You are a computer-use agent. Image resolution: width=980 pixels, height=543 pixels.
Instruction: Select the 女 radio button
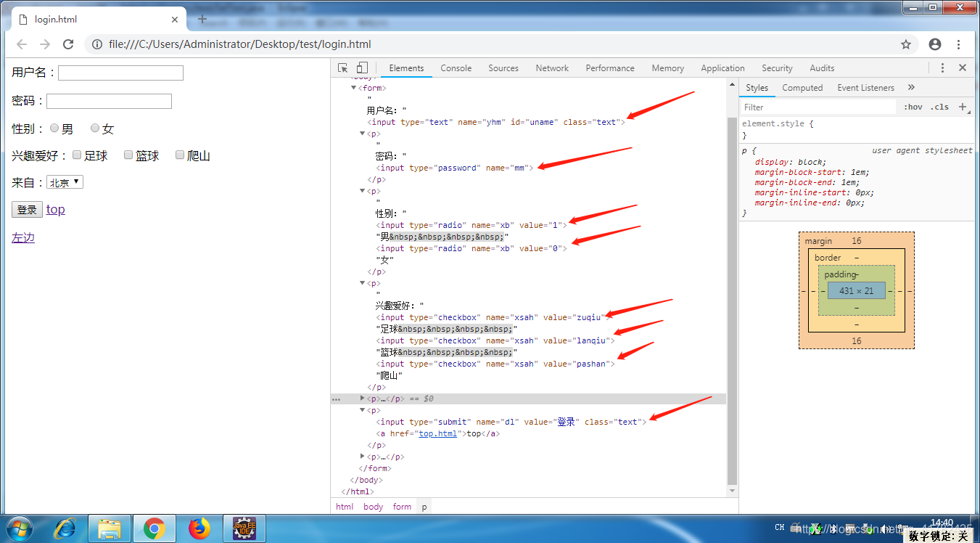pos(95,128)
